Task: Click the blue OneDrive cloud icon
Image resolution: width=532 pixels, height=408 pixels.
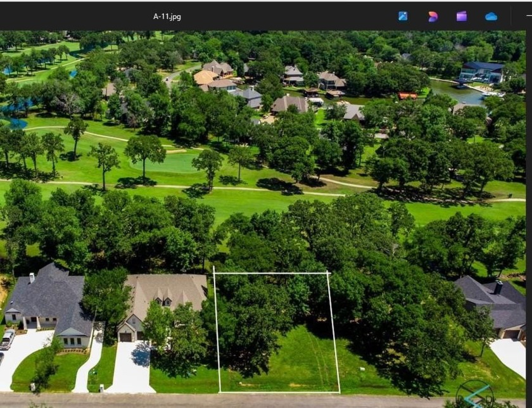Action: tap(491, 16)
